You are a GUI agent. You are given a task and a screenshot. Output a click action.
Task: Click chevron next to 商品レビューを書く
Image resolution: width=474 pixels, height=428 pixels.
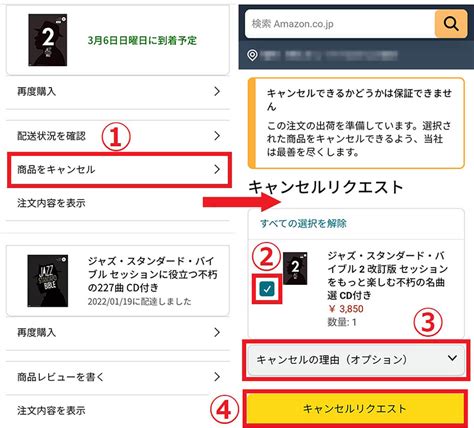click(x=217, y=377)
